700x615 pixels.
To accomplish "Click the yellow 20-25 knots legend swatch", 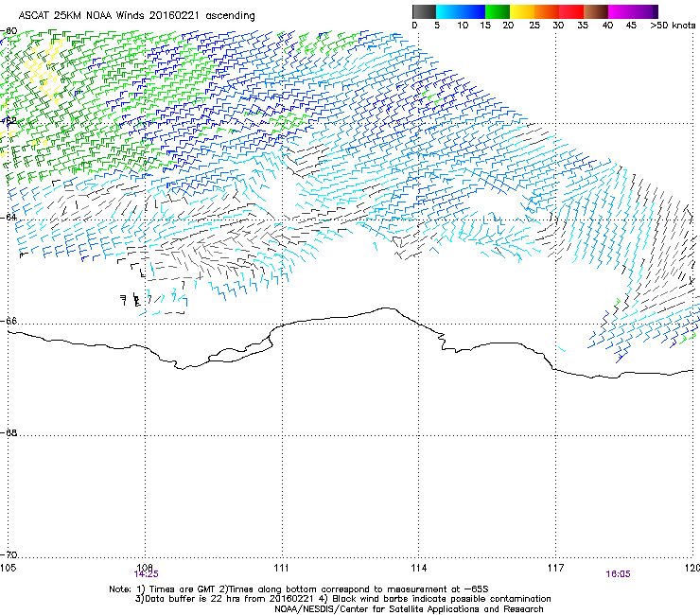I will [522, 11].
